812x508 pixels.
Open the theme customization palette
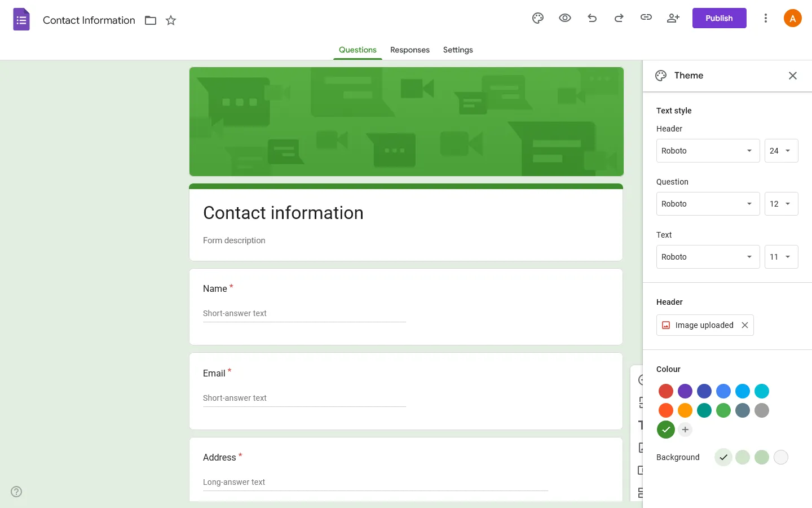click(x=537, y=18)
